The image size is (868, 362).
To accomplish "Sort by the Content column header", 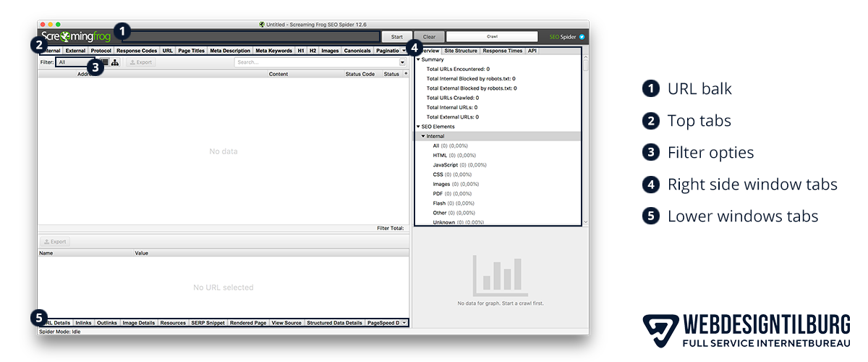I will click(x=278, y=74).
